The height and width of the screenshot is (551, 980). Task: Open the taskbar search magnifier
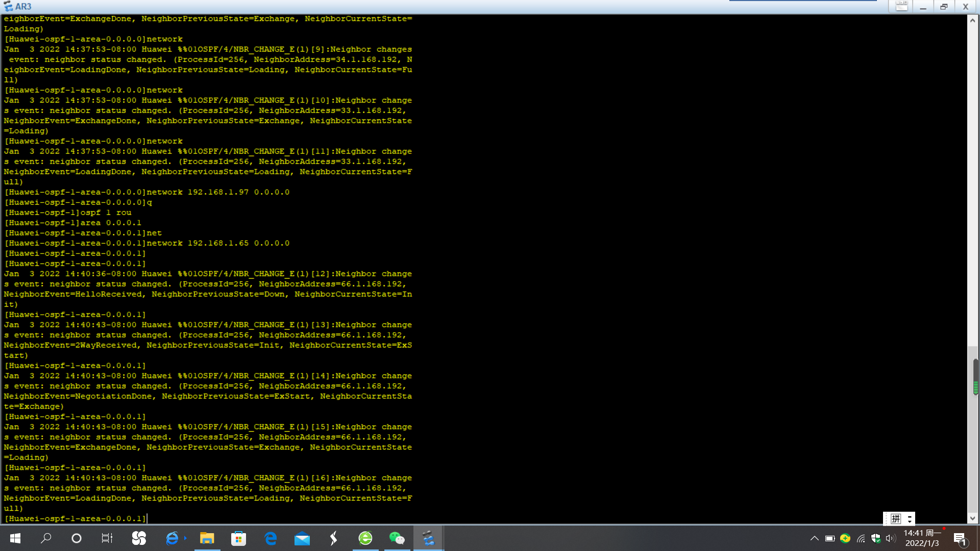[46, 538]
